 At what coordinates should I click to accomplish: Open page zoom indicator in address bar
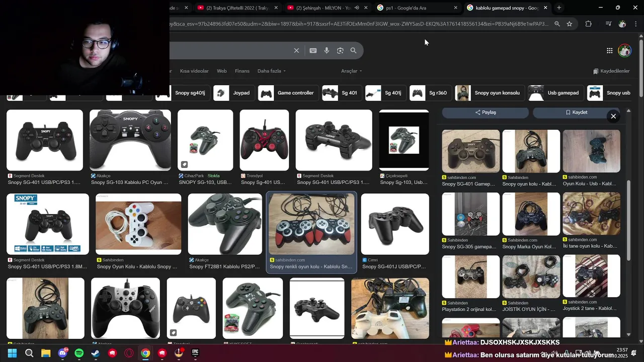tap(557, 24)
